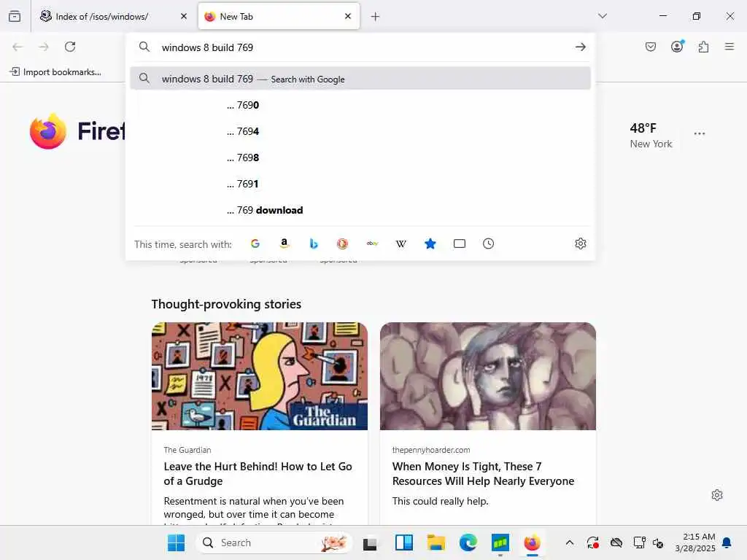Screen dimensions: 747x560
Task: Open the weather widget three-dots menu
Action: [x=700, y=134]
